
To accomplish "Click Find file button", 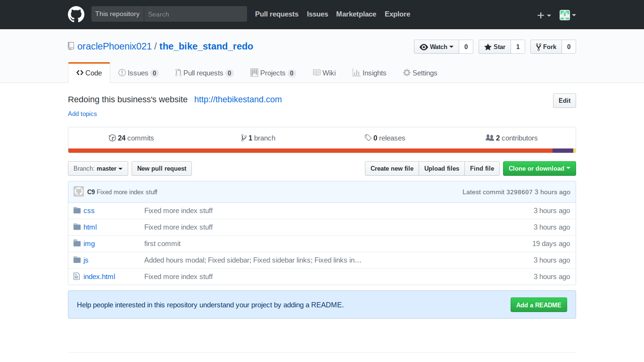I will pyautogui.click(x=482, y=168).
